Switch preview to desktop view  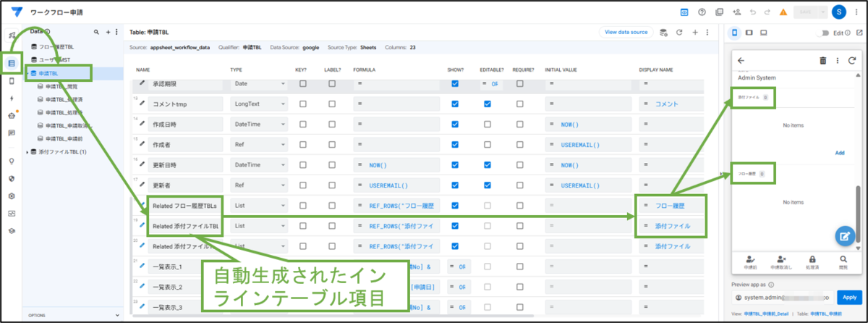click(x=765, y=33)
